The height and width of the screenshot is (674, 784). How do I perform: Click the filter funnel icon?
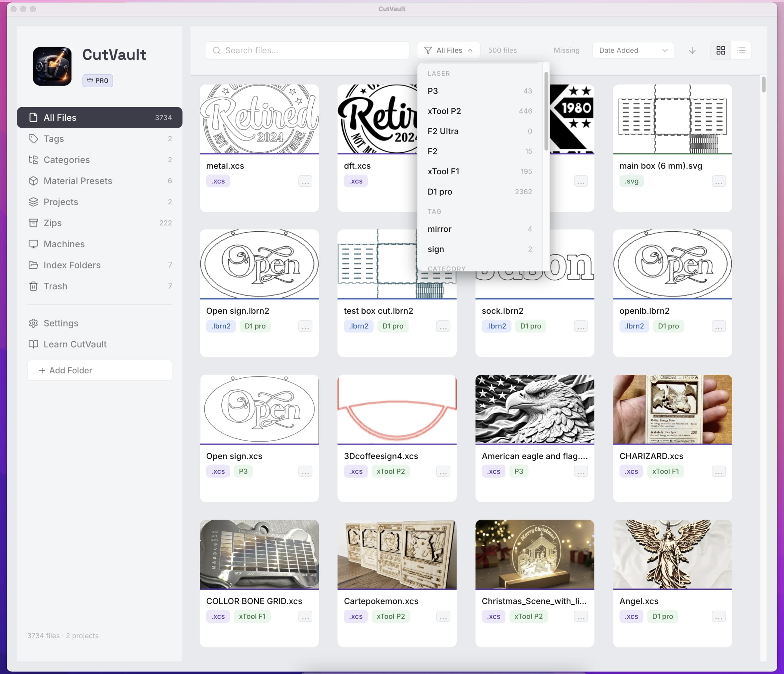point(428,50)
